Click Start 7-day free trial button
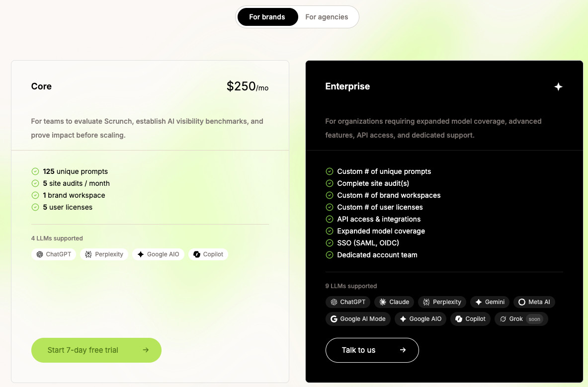The height and width of the screenshot is (387, 588). point(96,350)
